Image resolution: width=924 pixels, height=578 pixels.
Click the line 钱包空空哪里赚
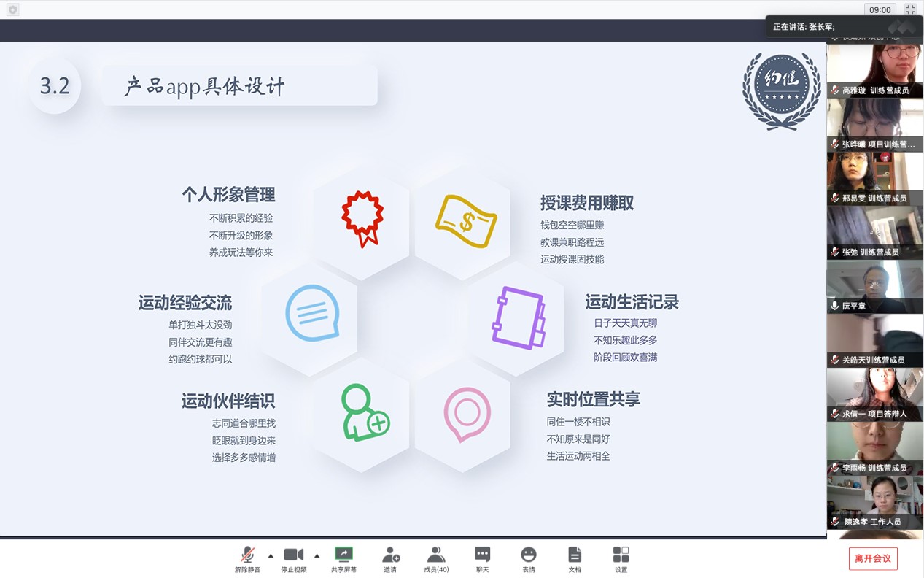572,225
